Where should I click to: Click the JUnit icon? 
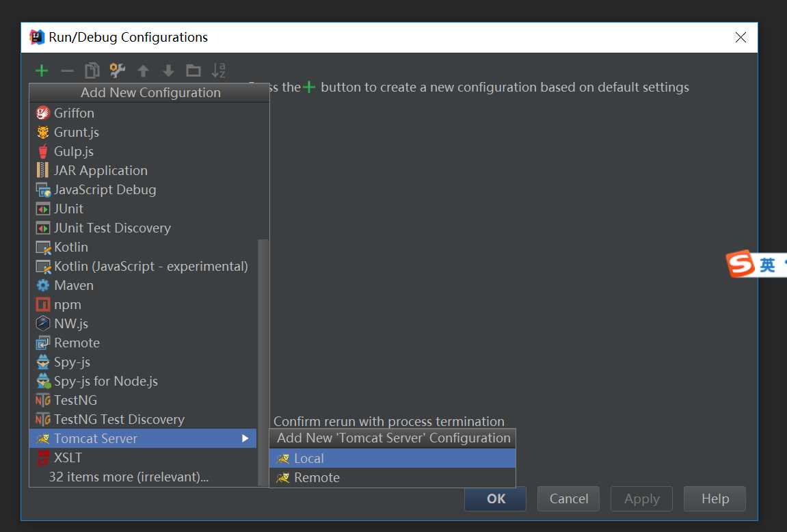click(42, 209)
